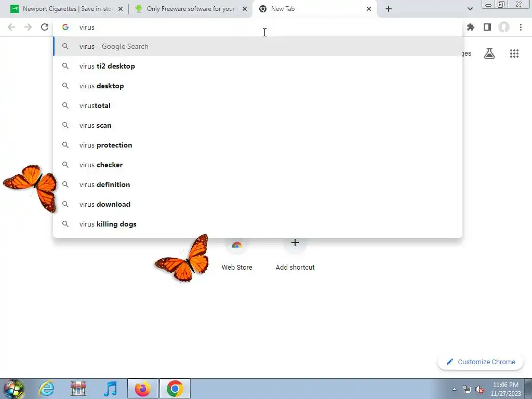Click the Add shortcut button
The width and height of the screenshot is (532, 399).
(x=295, y=255)
